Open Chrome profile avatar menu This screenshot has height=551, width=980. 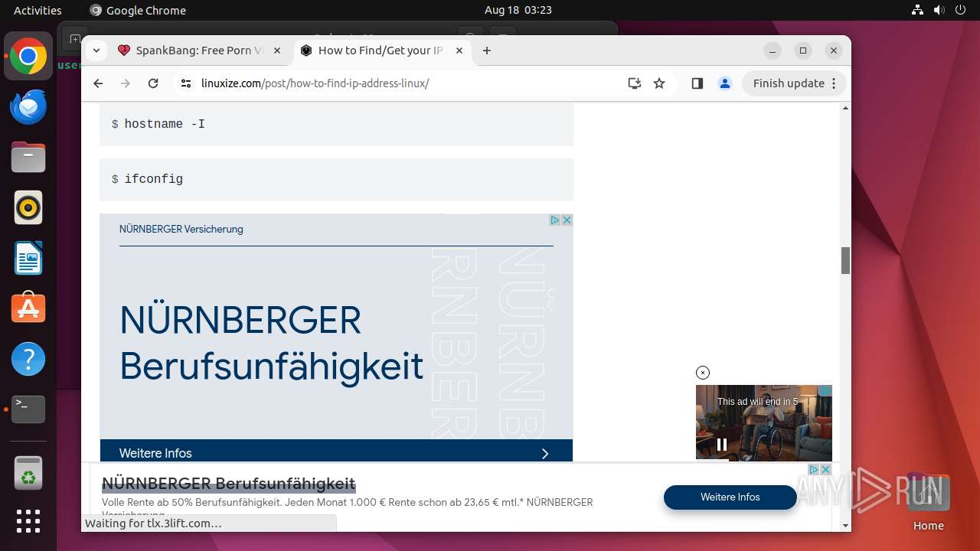[725, 83]
